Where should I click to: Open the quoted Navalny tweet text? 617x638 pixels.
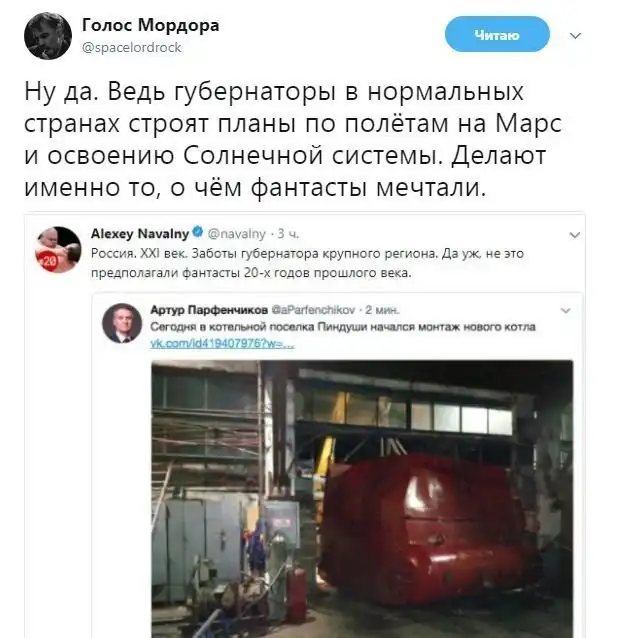click(307, 263)
